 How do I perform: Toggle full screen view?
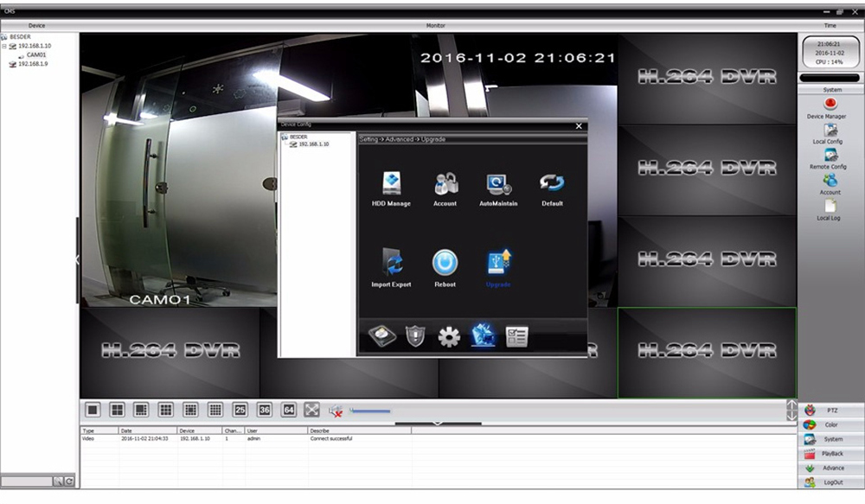[x=311, y=410]
